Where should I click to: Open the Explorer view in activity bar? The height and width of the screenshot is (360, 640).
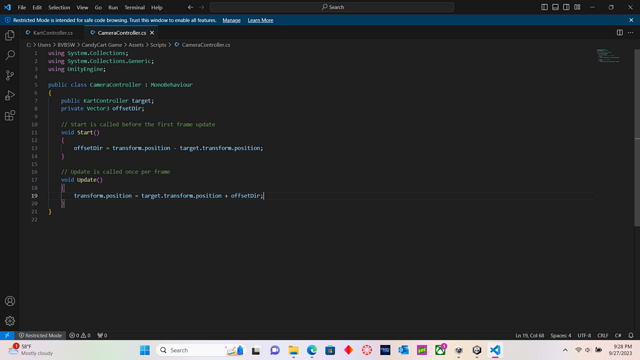[x=10, y=36]
